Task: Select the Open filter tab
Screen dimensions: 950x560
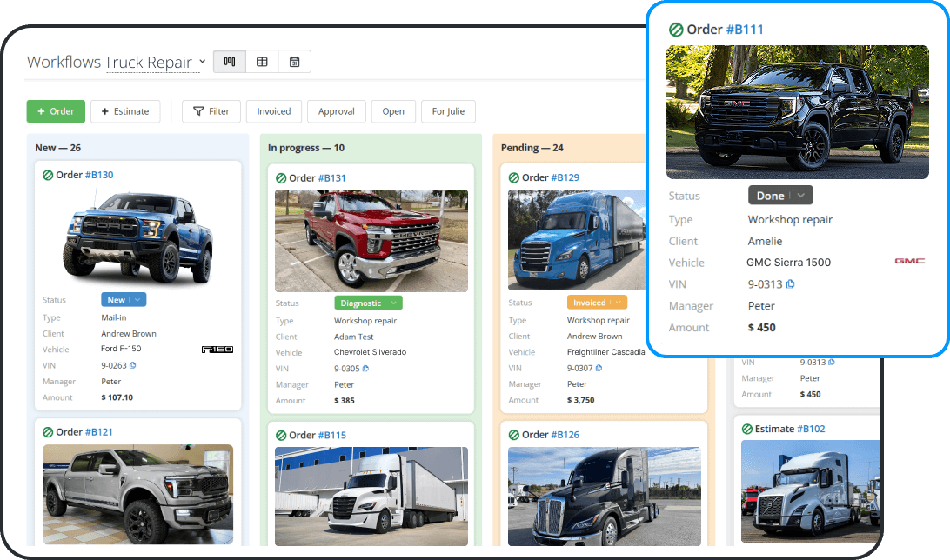Action: (x=393, y=111)
